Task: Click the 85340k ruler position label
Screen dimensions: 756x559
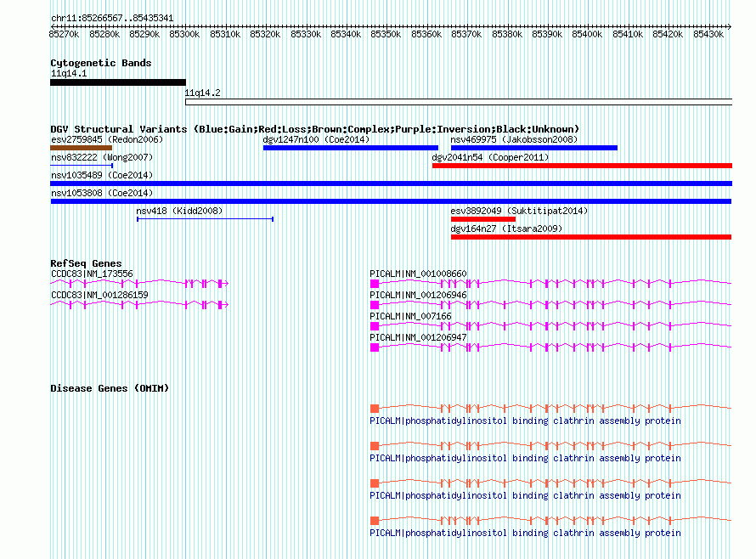Action: (346, 34)
